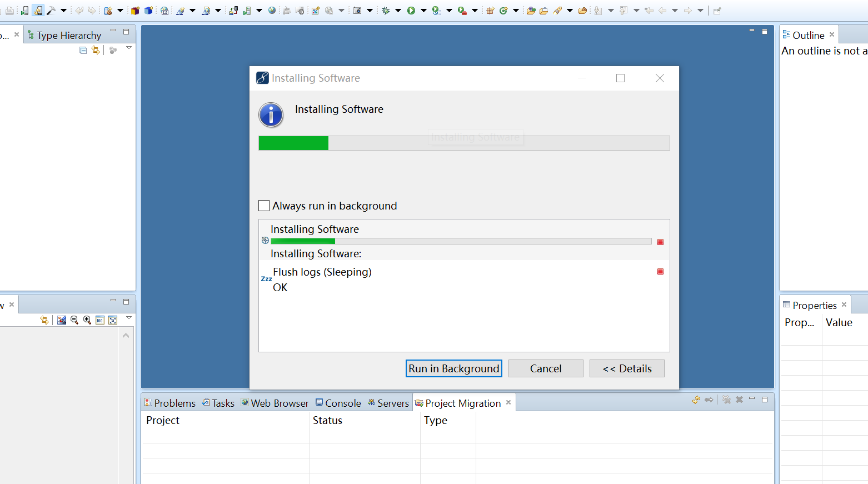The image size is (868, 484).
Task: Click the hammer build icon in toolbar
Action: click(51, 11)
